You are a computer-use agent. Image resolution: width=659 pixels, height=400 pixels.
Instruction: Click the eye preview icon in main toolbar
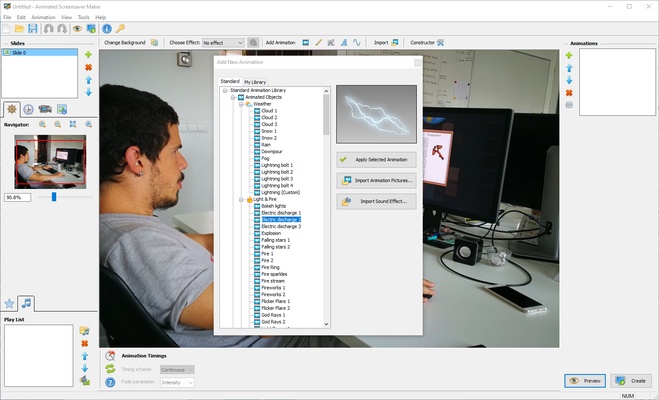point(77,29)
